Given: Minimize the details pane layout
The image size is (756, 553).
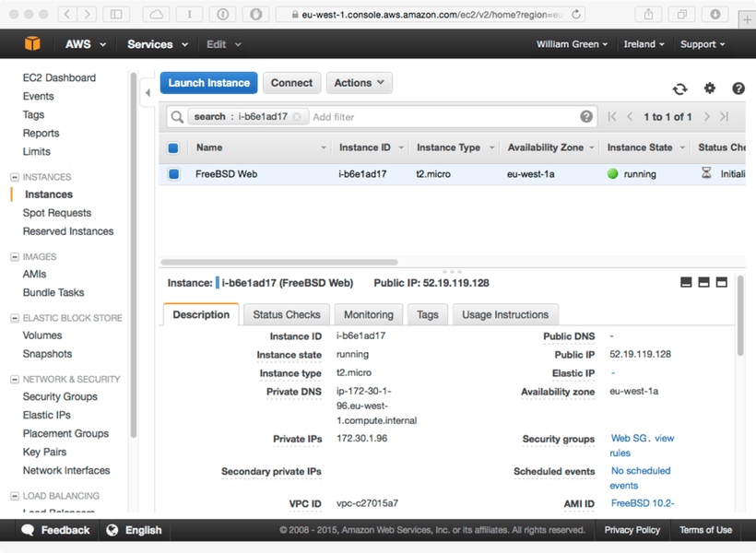Looking at the screenshot, I should (686, 283).
